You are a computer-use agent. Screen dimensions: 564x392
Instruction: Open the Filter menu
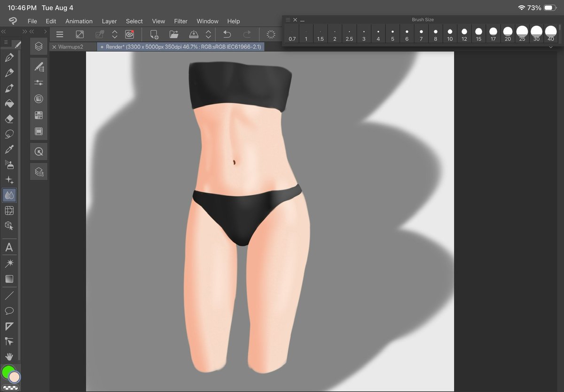pos(181,21)
